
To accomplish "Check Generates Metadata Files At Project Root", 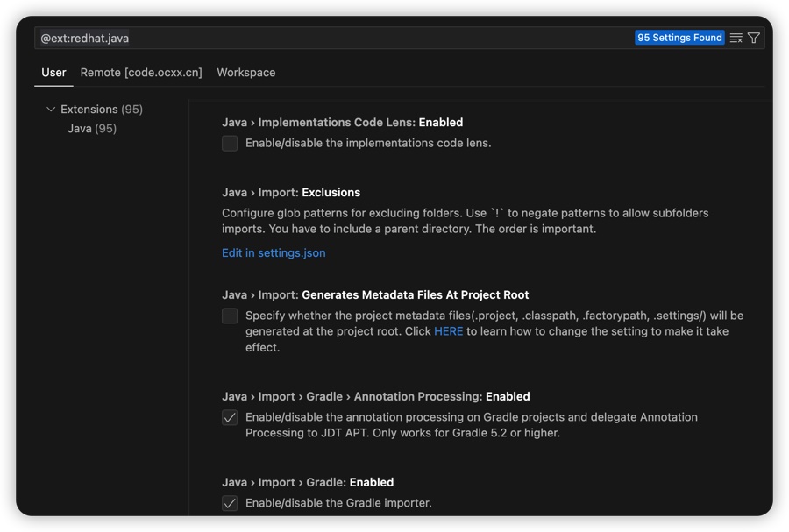I will pyautogui.click(x=230, y=316).
